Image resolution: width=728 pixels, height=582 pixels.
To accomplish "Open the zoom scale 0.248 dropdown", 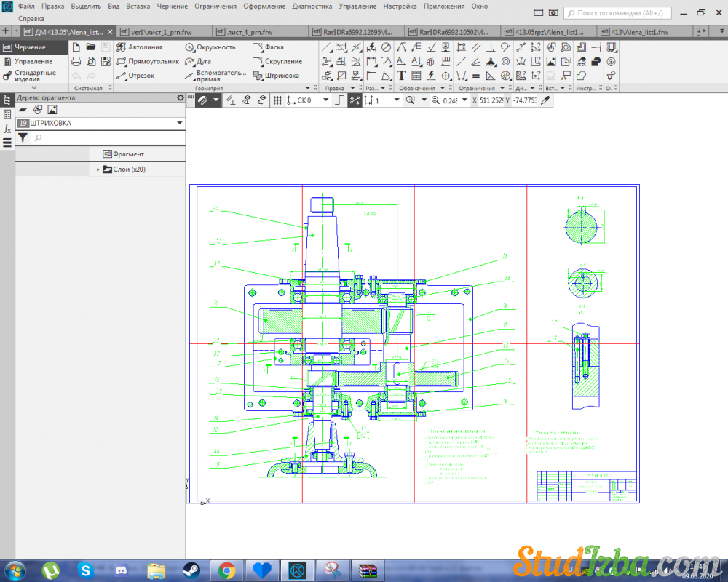I will pyautogui.click(x=464, y=100).
